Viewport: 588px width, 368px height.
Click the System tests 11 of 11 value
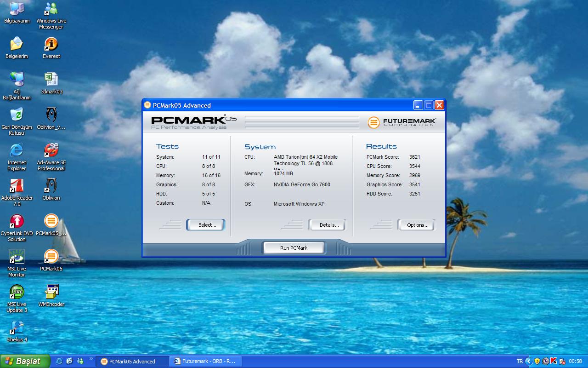click(211, 157)
